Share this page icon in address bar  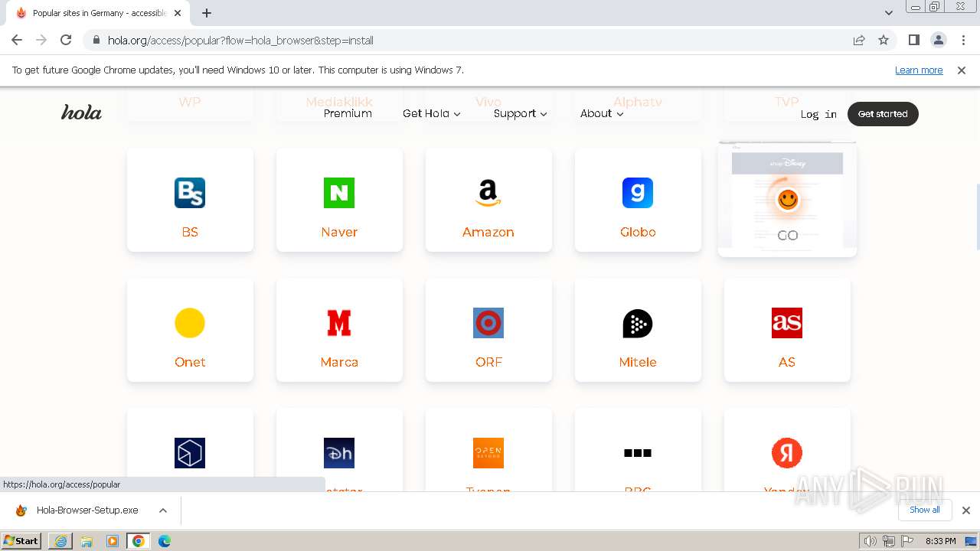click(x=859, y=40)
